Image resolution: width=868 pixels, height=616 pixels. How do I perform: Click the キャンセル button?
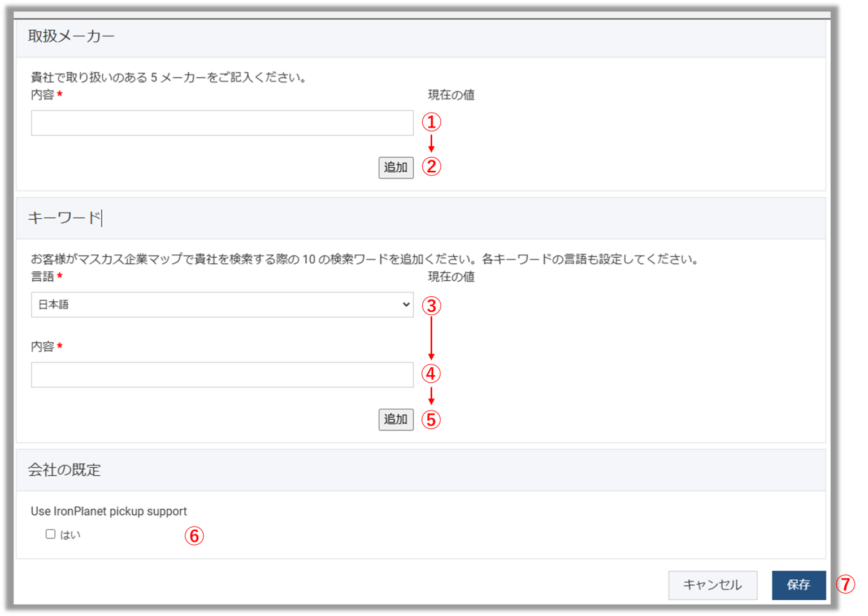(x=713, y=585)
